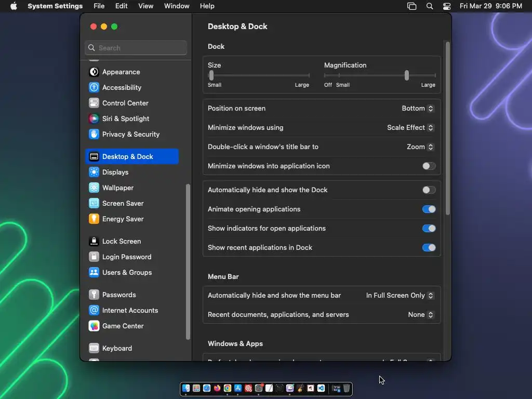The height and width of the screenshot is (399, 532).
Task: Open Wallpaper settings in sidebar
Action: point(131,188)
